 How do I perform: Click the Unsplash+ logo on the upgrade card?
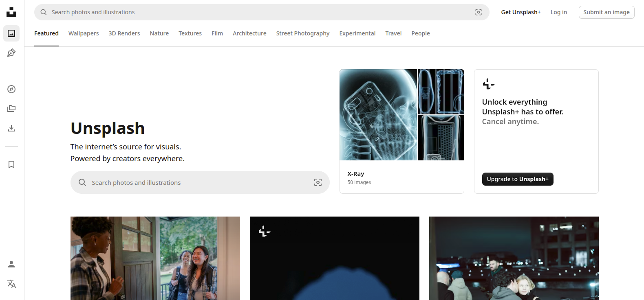point(488,84)
